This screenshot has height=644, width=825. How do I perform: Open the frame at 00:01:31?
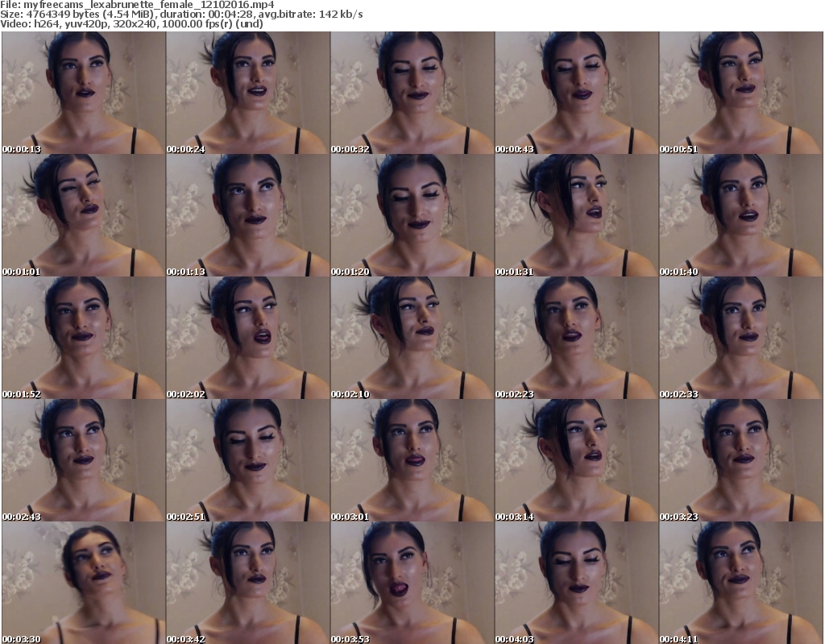[576, 215]
